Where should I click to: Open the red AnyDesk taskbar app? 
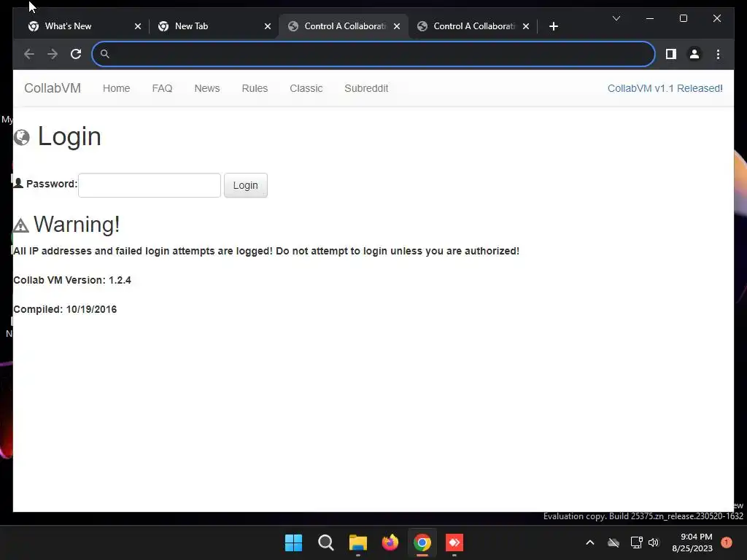tap(454, 542)
